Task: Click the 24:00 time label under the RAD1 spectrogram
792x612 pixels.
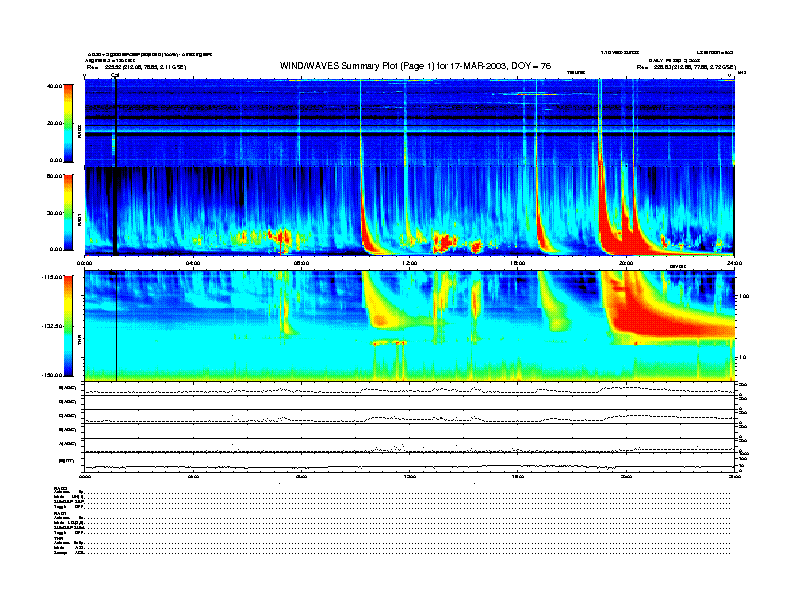Action: 734,263
